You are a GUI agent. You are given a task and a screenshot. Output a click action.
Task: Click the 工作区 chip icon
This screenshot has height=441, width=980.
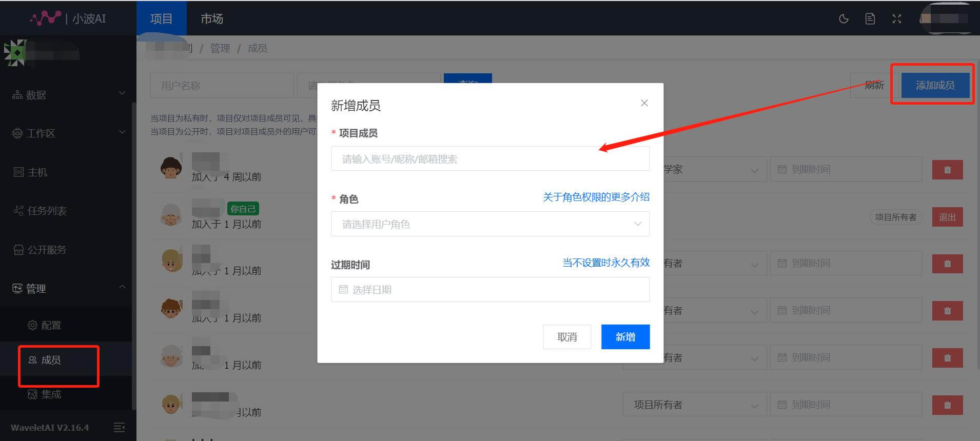click(x=17, y=133)
